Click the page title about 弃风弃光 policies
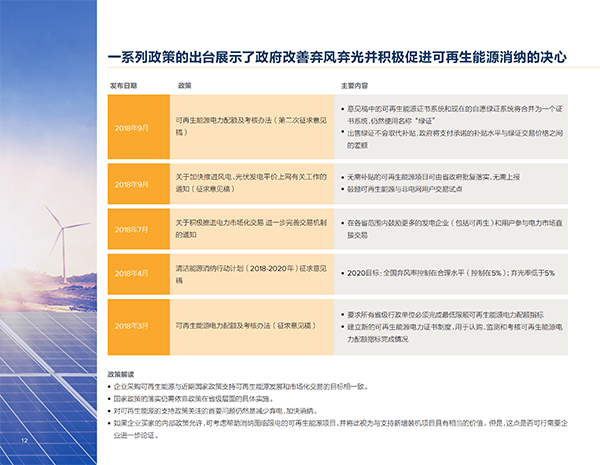Viewport: 600px width, 465px height. click(x=337, y=57)
